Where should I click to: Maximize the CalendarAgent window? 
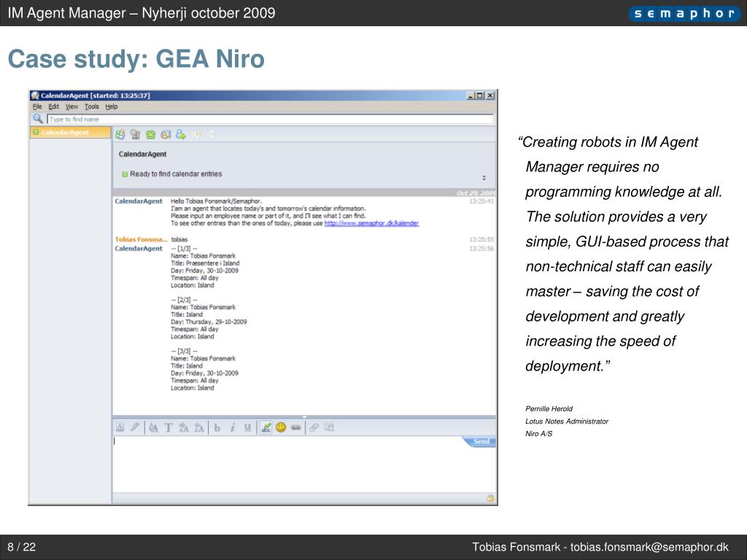click(480, 96)
